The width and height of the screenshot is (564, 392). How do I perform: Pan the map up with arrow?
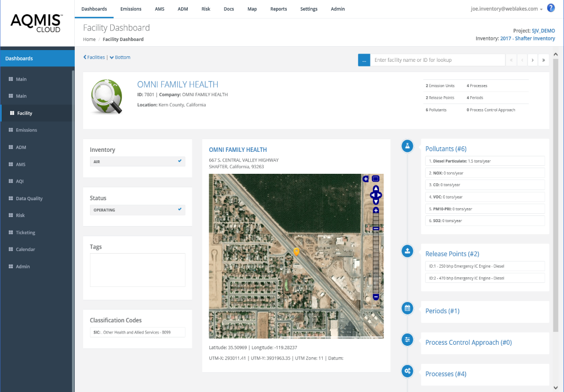click(376, 188)
